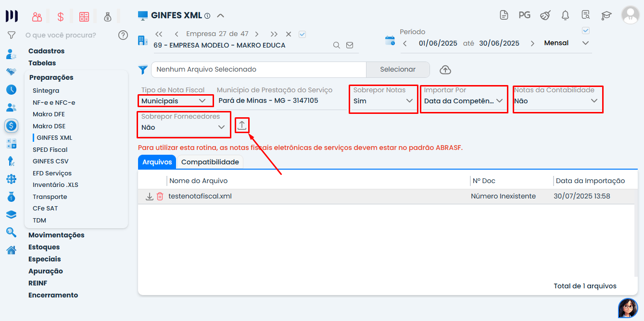This screenshot has height=321, width=644.
Task: Open SPED Fiscal in the sidebar
Action: pos(50,149)
